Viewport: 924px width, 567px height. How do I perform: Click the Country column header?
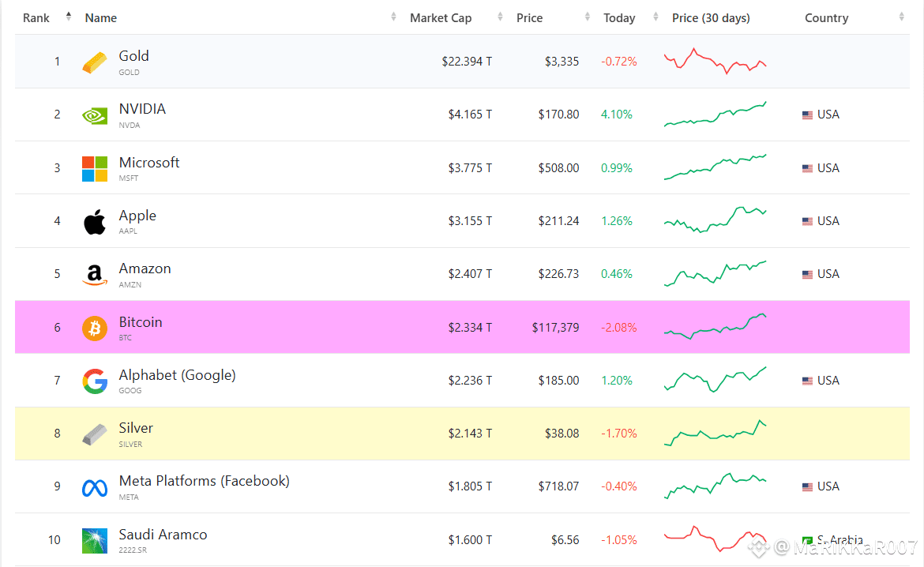point(826,18)
